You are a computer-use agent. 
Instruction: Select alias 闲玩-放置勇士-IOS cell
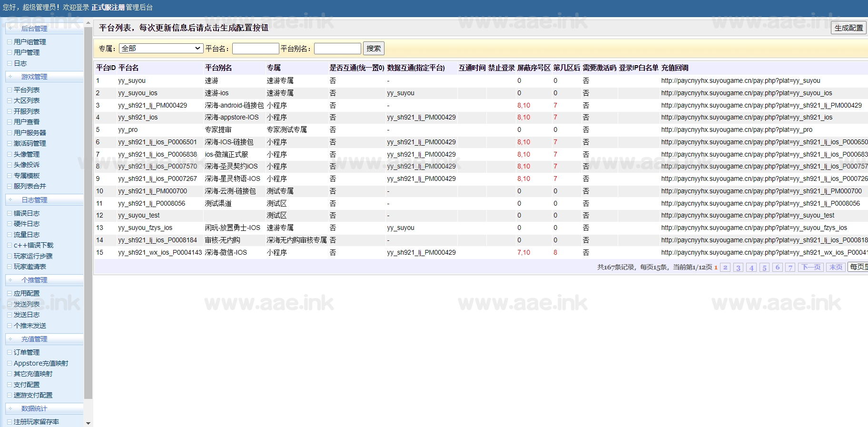[234, 228]
